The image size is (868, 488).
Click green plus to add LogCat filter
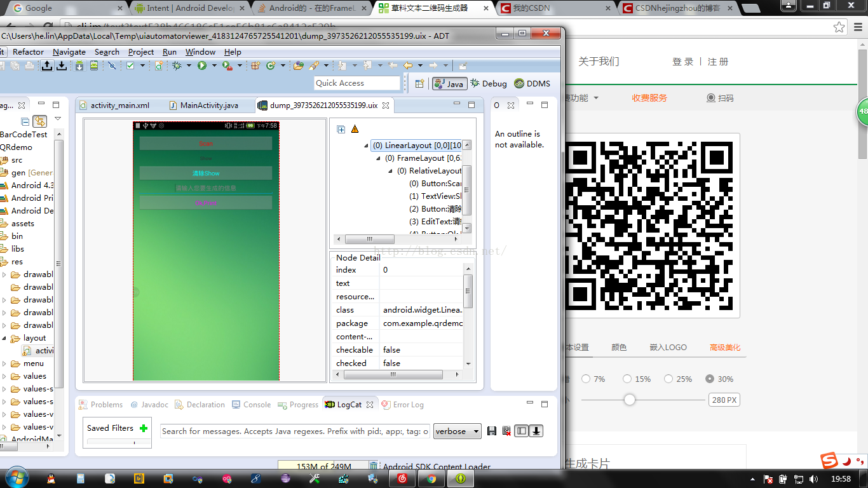(x=144, y=428)
